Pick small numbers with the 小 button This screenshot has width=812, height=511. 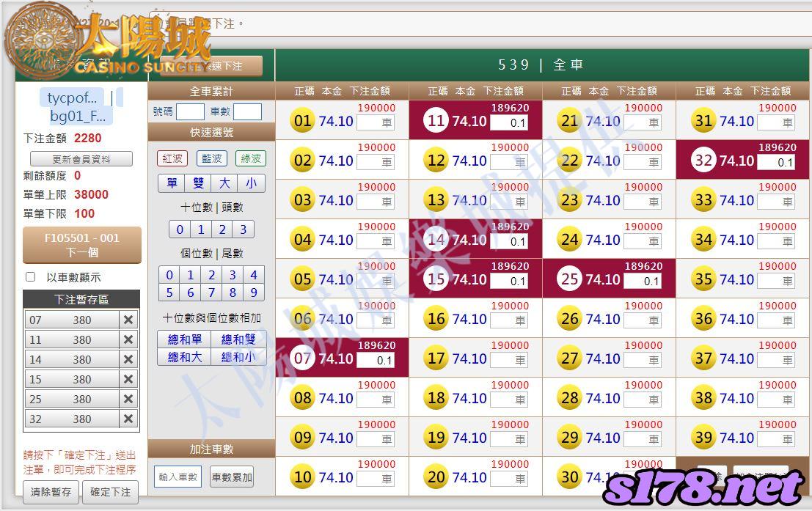pos(251,183)
